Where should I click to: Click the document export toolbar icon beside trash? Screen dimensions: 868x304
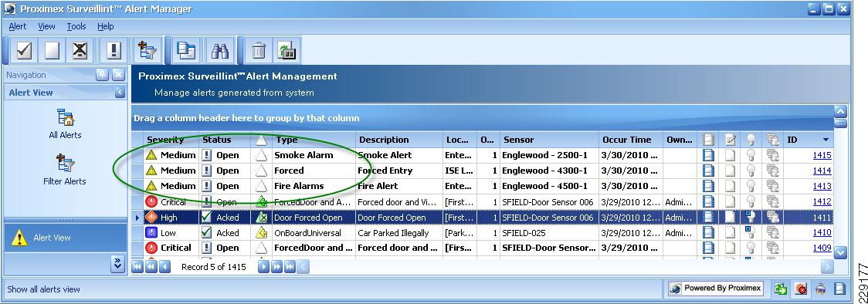click(287, 51)
